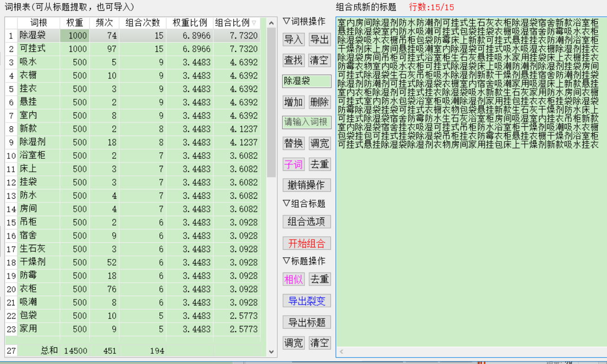Click the red 开始组合 button
Image resolution: width=607 pixels, height=364 pixels.
point(306,243)
